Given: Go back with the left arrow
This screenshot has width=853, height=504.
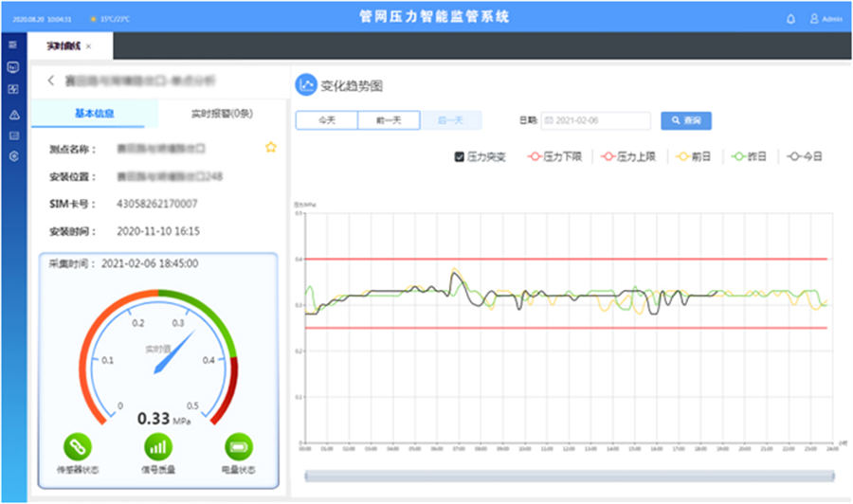Looking at the screenshot, I should [50, 81].
